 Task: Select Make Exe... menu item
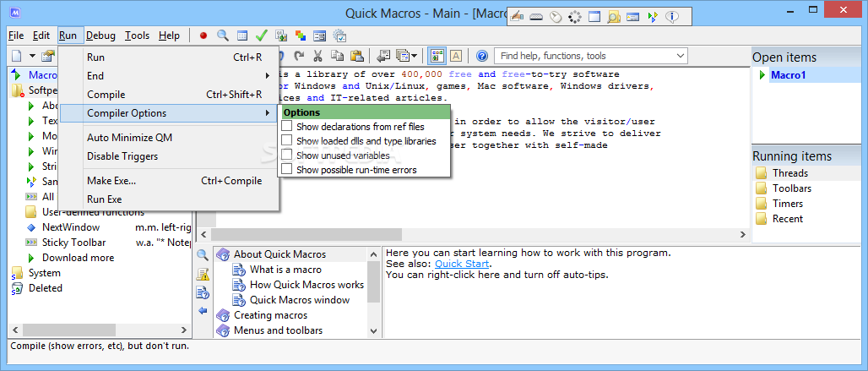tap(170, 181)
